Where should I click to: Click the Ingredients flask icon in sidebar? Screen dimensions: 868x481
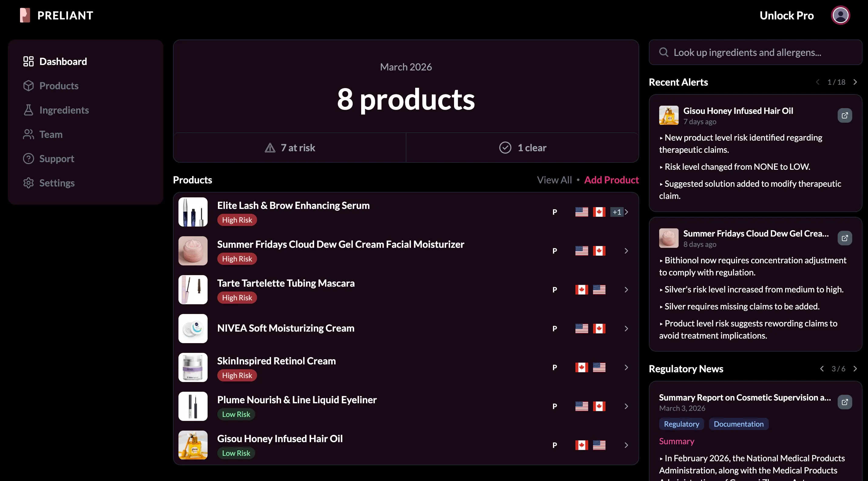tap(29, 110)
